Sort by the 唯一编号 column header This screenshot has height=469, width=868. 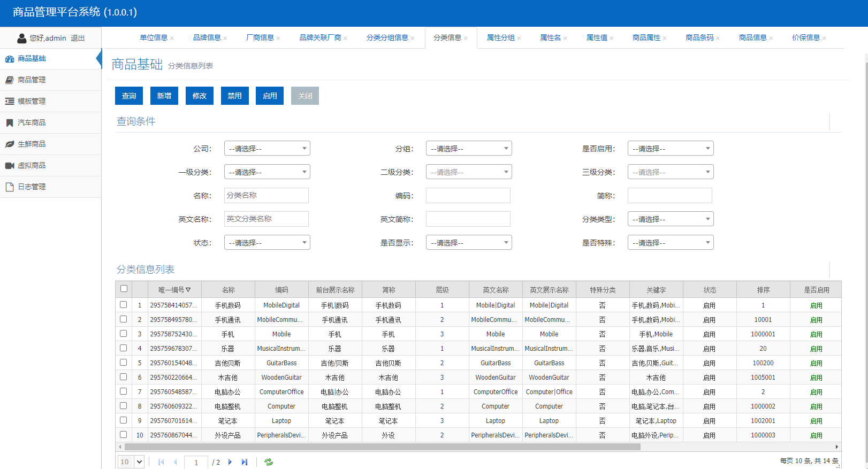(174, 290)
